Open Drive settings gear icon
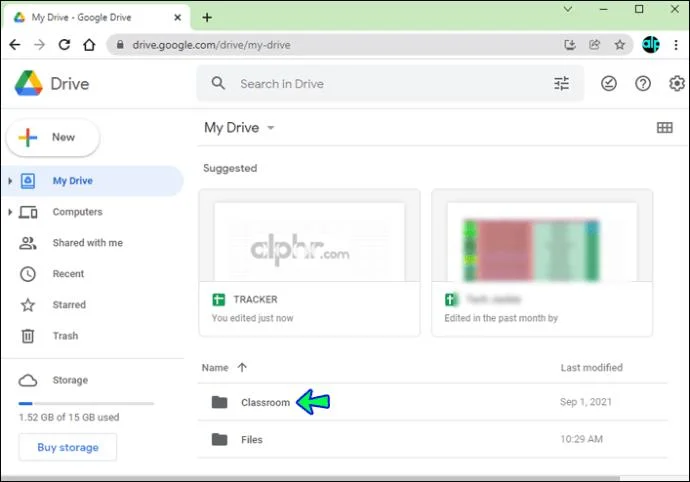This screenshot has width=690, height=482. point(676,83)
